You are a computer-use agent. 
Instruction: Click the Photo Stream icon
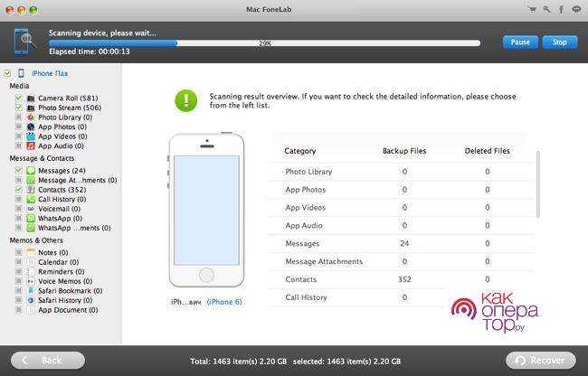31,108
